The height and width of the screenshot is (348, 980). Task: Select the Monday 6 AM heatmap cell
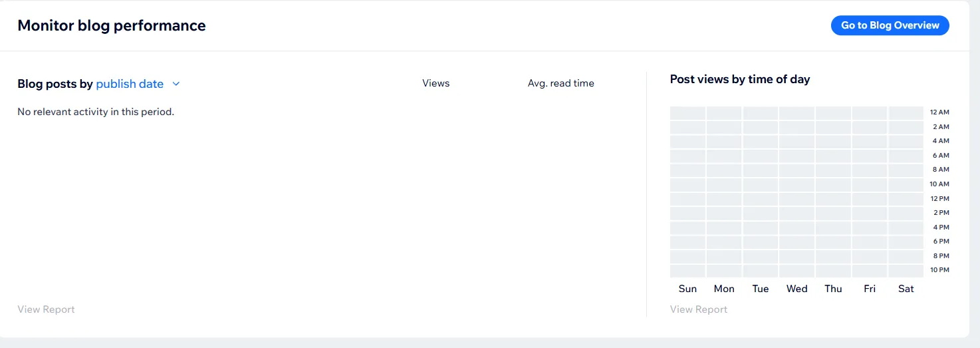pyautogui.click(x=724, y=156)
